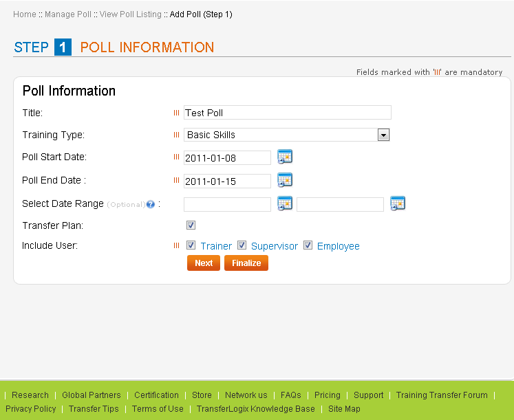Viewport: 514px width, 420px height.
Task: Open the Research footer link
Action: point(30,395)
